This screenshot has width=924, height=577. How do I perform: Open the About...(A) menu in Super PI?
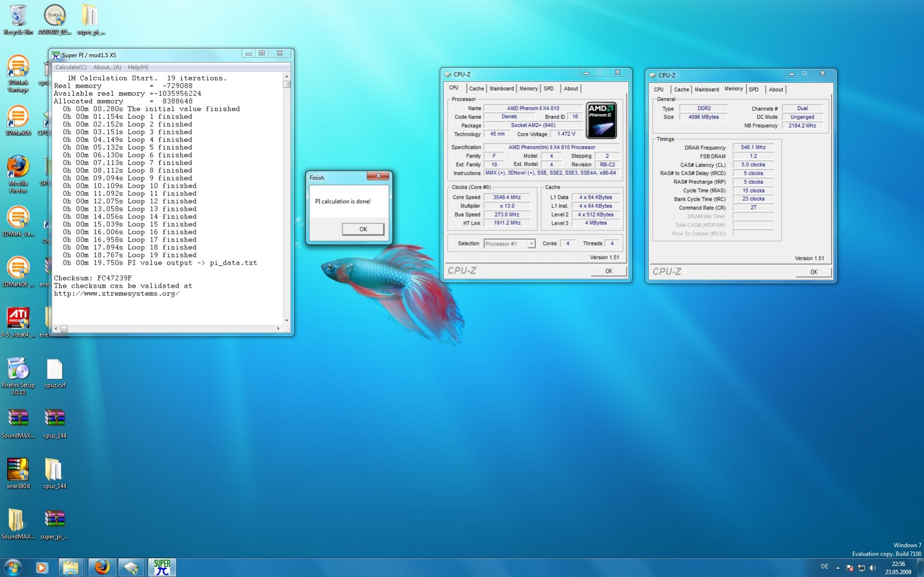pos(107,67)
